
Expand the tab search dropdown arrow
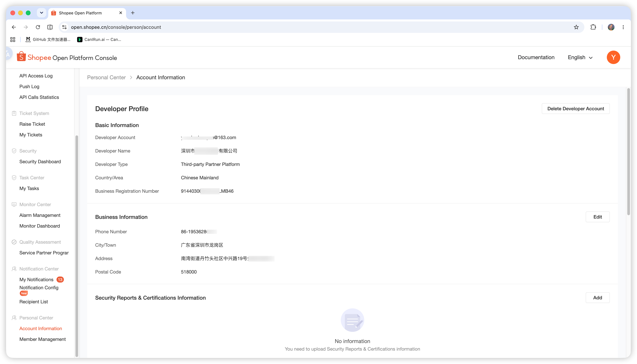tap(42, 13)
